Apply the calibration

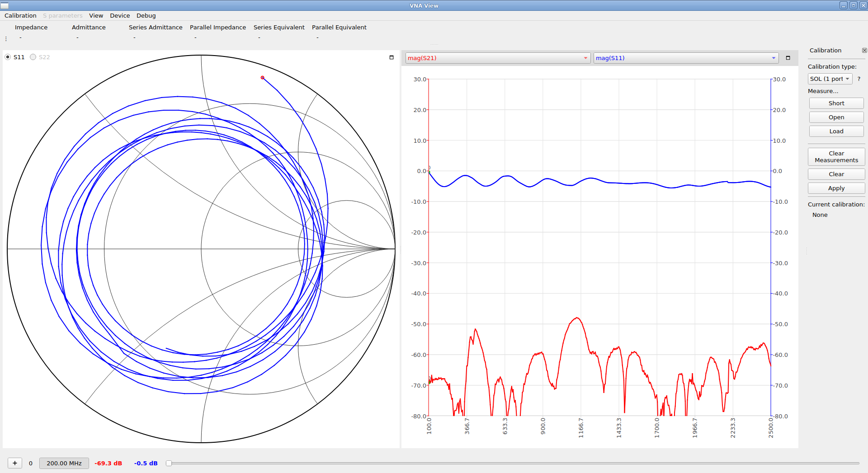(836, 188)
